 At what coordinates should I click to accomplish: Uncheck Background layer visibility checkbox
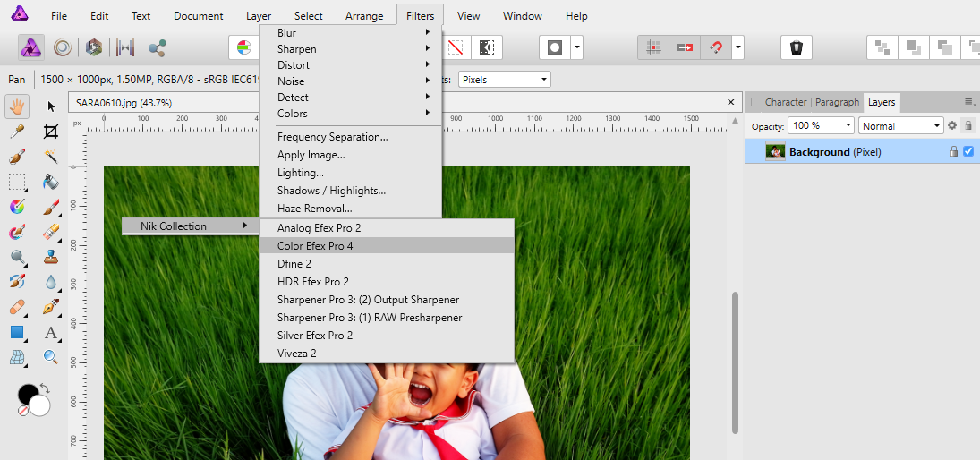click(968, 151)
